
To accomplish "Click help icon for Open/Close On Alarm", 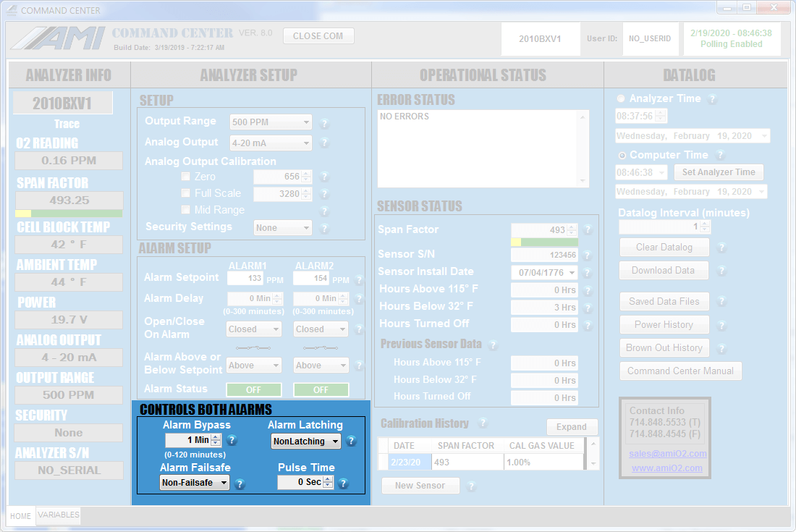I will pyautogui.click(x=359, y=329).
